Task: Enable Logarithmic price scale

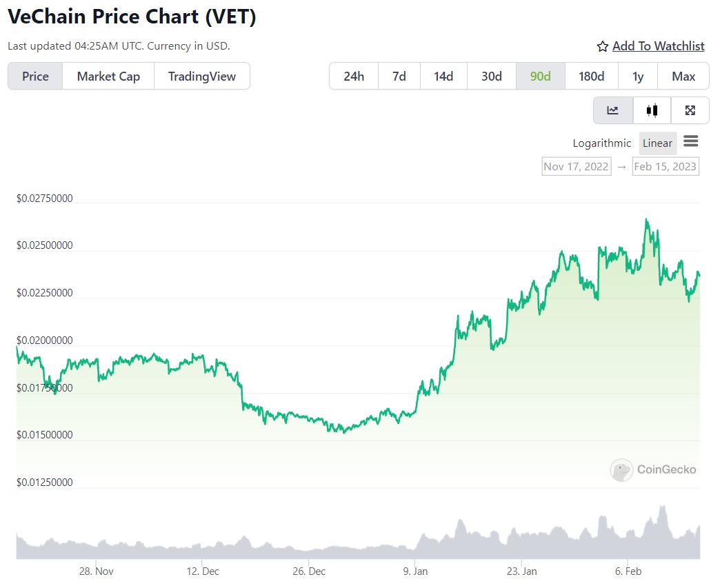Action: coord(601,143)
